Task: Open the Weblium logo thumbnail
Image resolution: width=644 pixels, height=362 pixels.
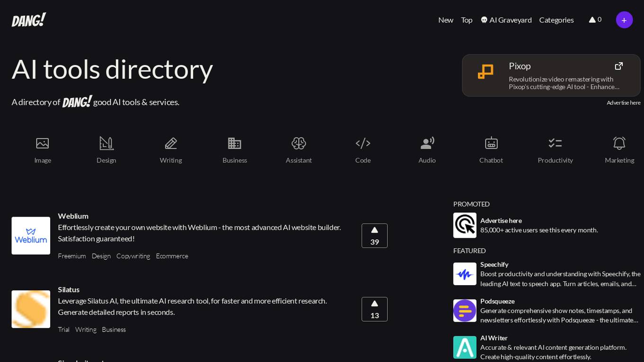Action: 31,235
